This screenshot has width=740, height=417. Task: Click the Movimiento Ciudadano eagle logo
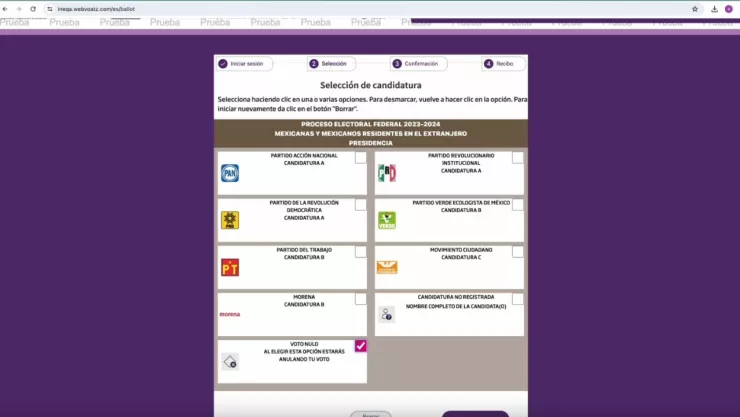click(x=387, y=267)
